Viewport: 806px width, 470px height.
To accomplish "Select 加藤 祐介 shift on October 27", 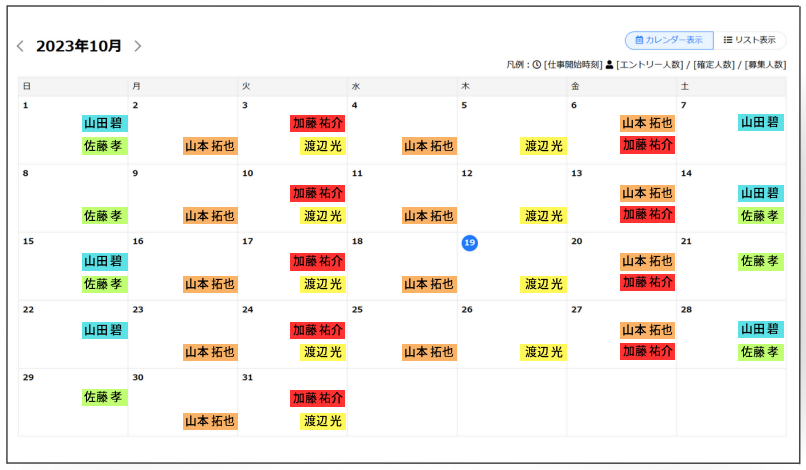I will tap(647, 352).
